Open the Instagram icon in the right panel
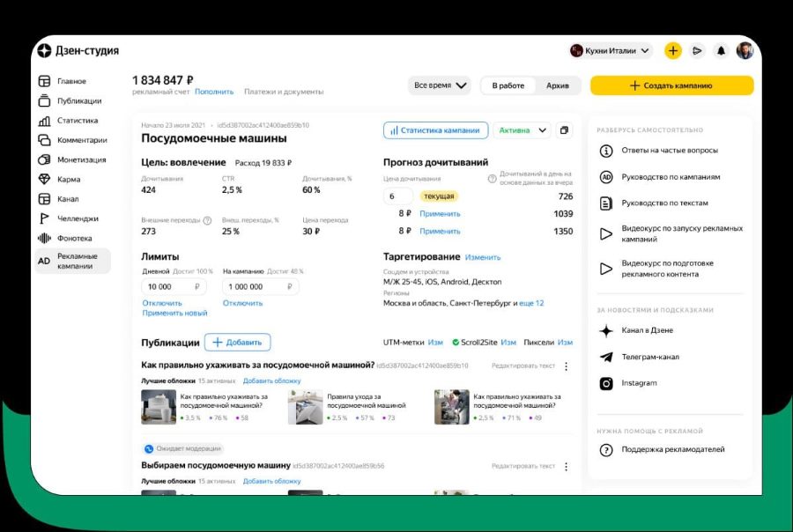The height and width of the screenshot is (532, 793). [x=605, y=384]
